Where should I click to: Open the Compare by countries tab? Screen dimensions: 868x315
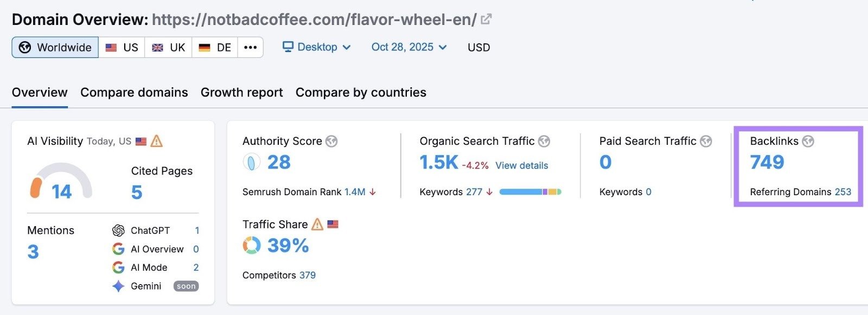(x=360, y=92)
